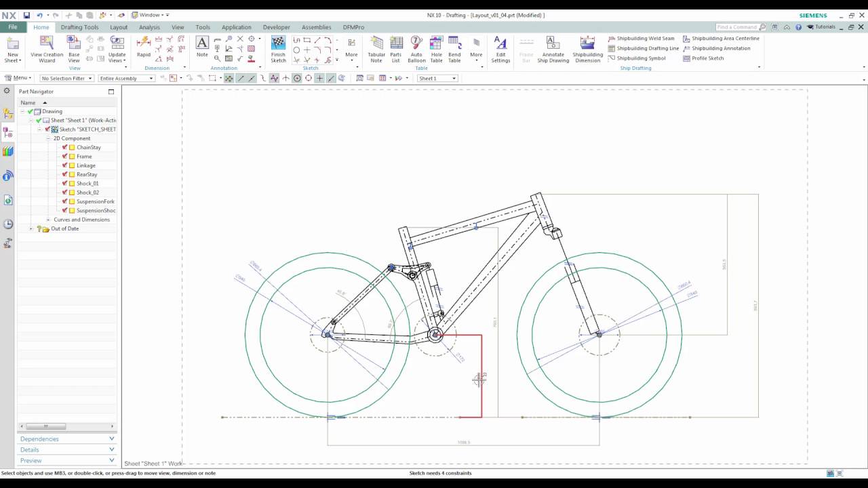868x488 pixels.
Task: Toggle the SuspensionFork component checkbox
Action: coord(65,201)
